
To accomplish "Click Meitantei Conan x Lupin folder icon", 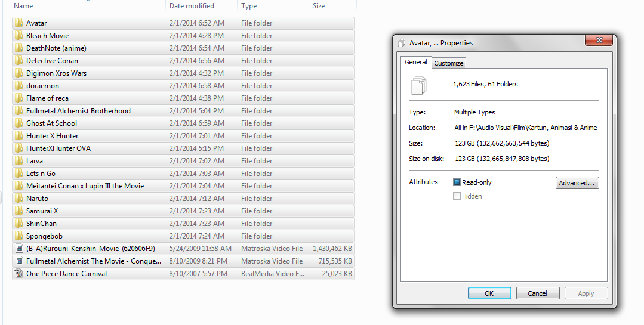I will point(19,186).
